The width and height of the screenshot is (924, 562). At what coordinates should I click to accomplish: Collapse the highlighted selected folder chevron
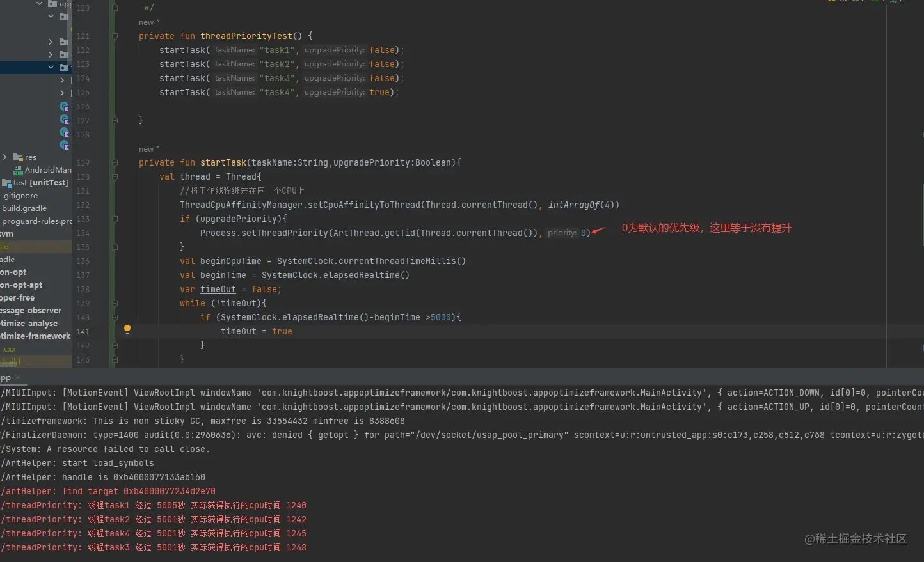(51, 67)
